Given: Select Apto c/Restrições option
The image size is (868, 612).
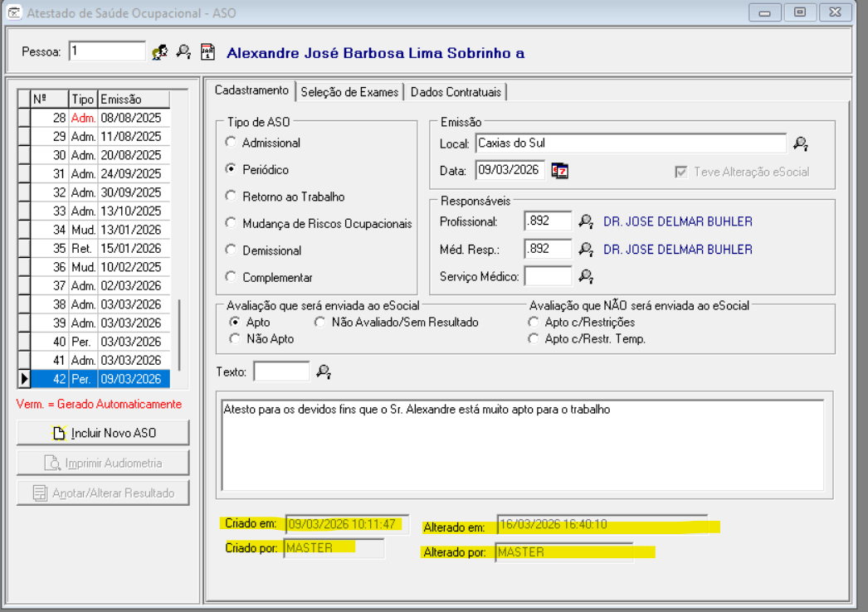Looking at the screenshot, I should [x=534, y=322].
